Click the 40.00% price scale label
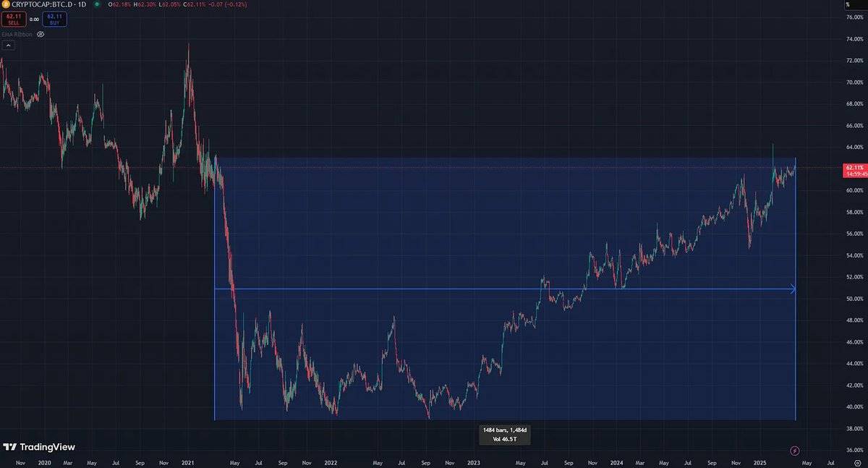Image resolution: width=868 pixels, height=468 pixels. [x=856, y=407]
